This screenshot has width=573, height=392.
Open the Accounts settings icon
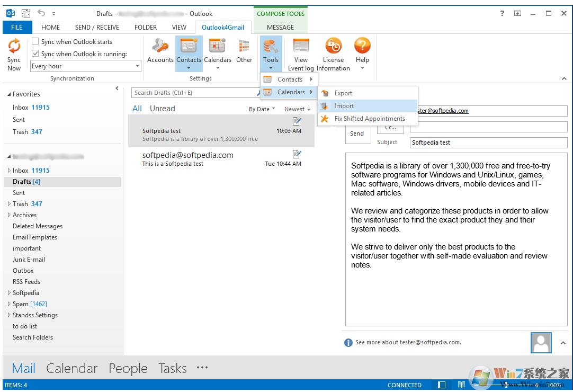(160, 50)
